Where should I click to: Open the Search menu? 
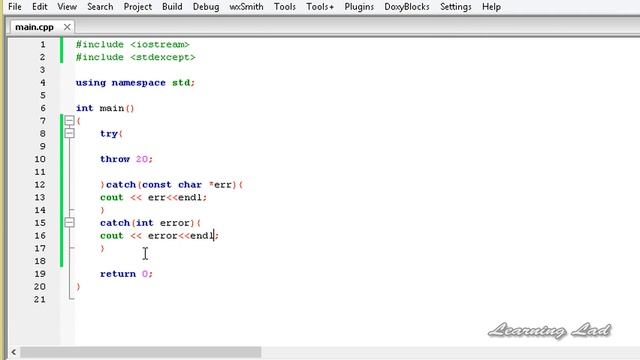100,7
